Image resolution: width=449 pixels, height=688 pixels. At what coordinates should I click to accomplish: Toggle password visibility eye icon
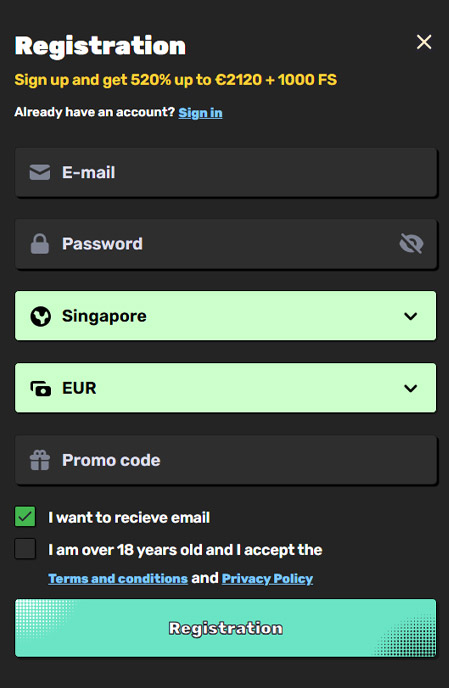click(411, 244)
